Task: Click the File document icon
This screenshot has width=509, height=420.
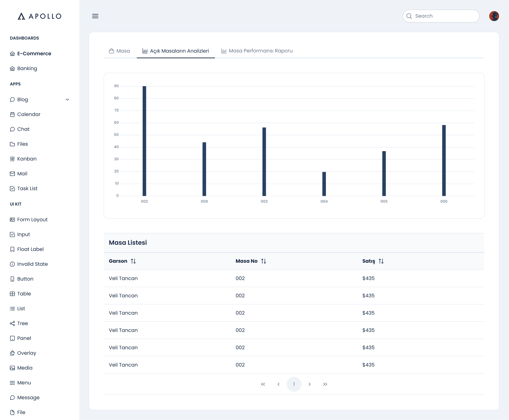Action: pos(12,412)
